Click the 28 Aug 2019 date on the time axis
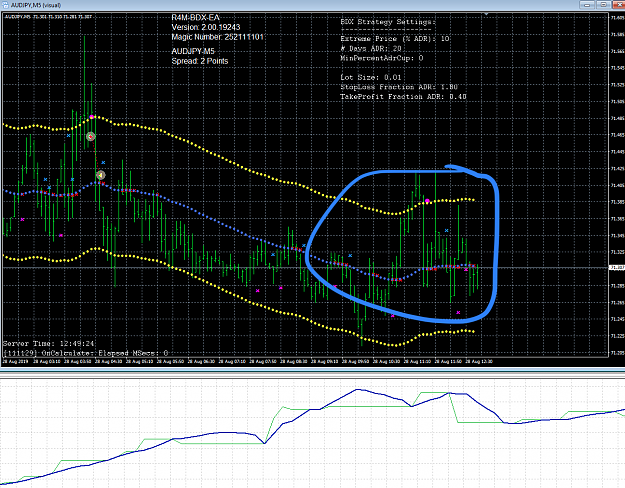 (14, 362)
